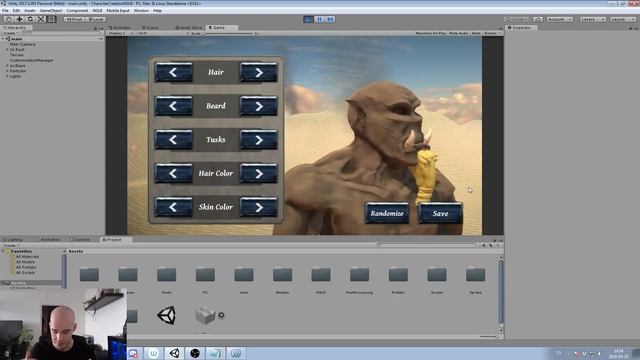Switch to the Animator tab
640x360 pixels.
click(x=120, y=28)
